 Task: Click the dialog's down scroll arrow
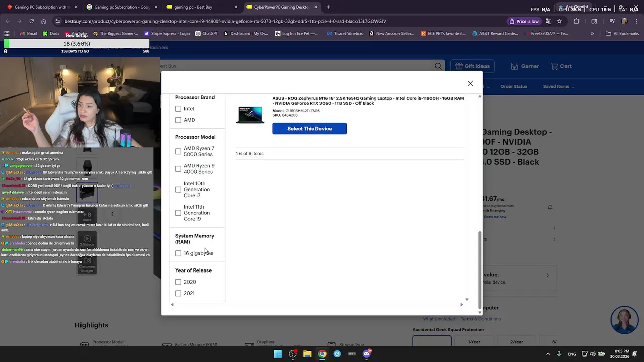click(x=480, y=312)
